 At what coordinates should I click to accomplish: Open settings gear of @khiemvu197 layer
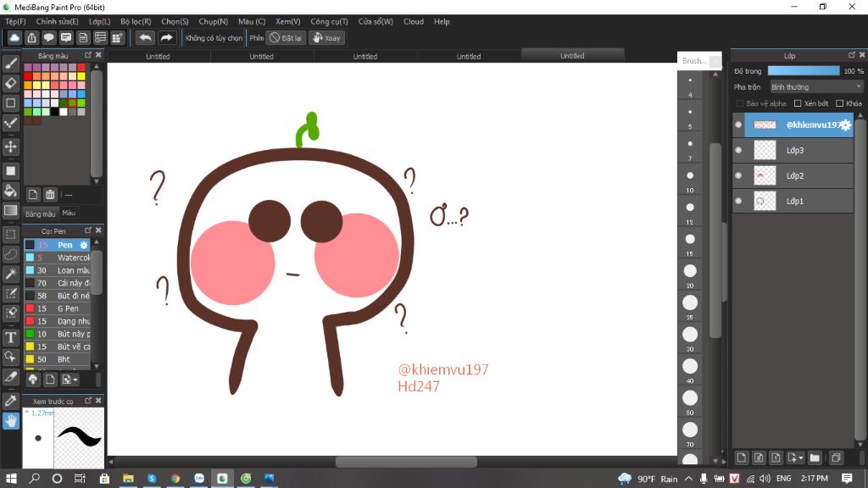click(845, 125)
